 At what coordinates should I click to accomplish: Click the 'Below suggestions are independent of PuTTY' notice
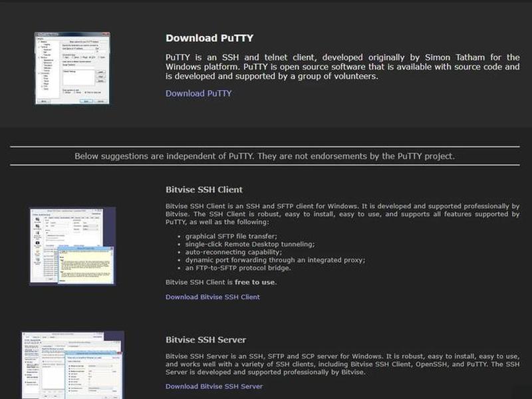click(265, 156)
